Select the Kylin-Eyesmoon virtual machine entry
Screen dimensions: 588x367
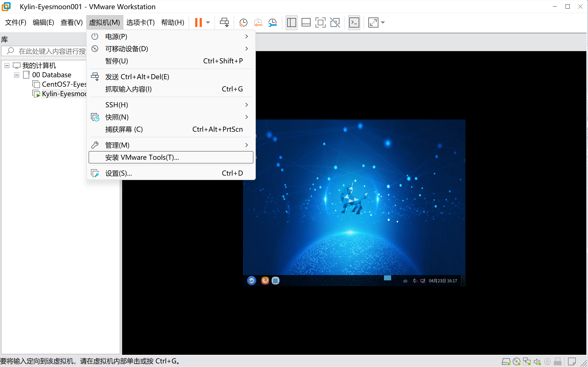64,94
